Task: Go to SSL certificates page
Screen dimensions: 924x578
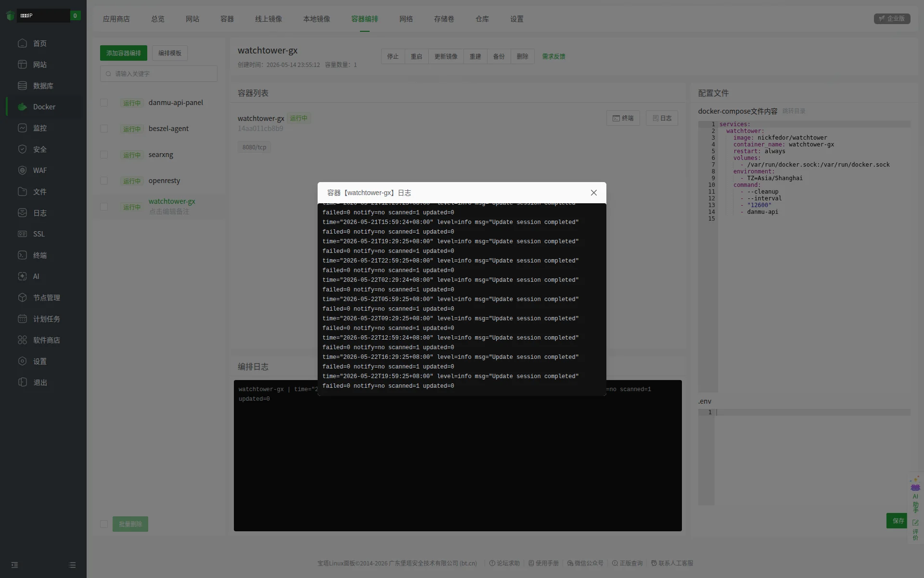Action: pyautogui.click(x=38, y=234)
